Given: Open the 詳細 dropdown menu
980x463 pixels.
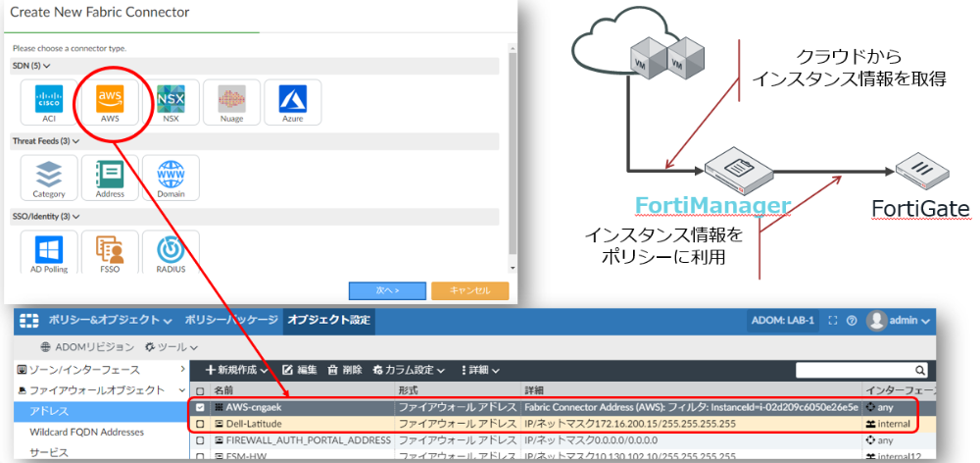Looking at the screenshot, I should coord(479,370).
